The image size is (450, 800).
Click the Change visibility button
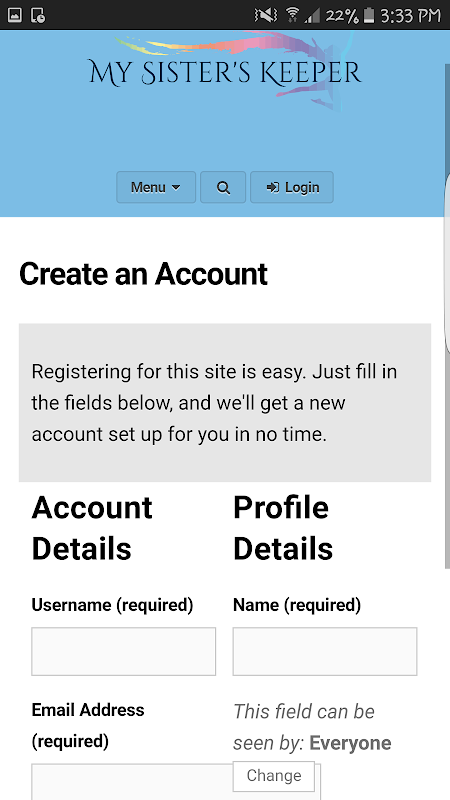coord(274,776)
